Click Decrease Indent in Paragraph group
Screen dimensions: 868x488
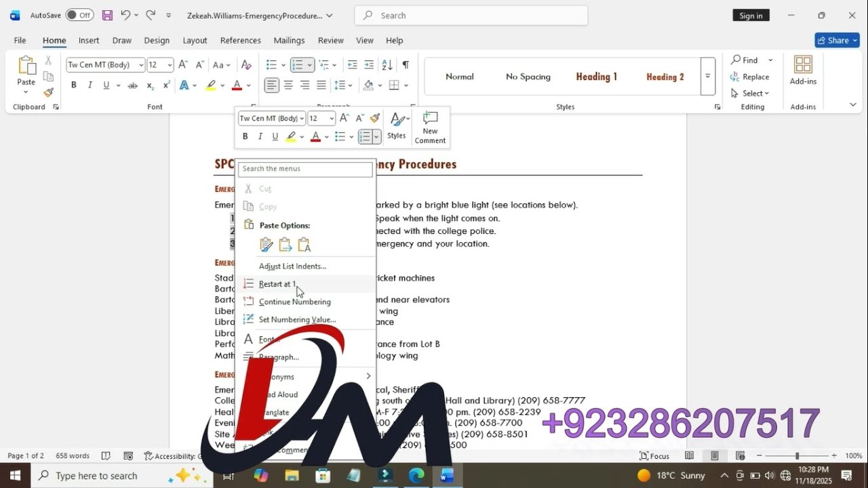pos(352,65)
